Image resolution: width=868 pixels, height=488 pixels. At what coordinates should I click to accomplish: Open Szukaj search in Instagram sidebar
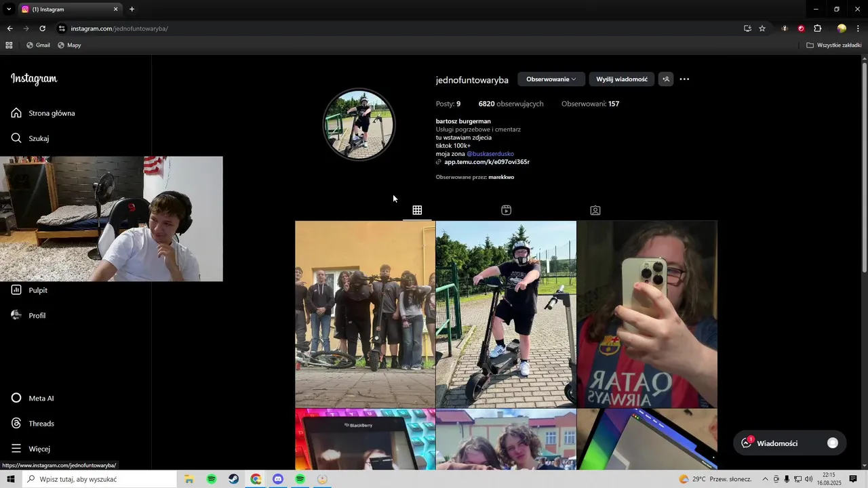[31, 138]
